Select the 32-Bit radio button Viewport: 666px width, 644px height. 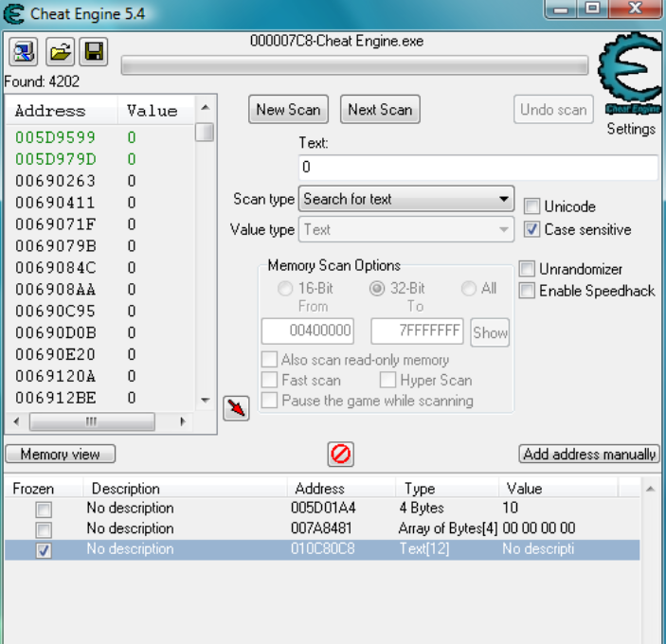(x=377, y=288)
